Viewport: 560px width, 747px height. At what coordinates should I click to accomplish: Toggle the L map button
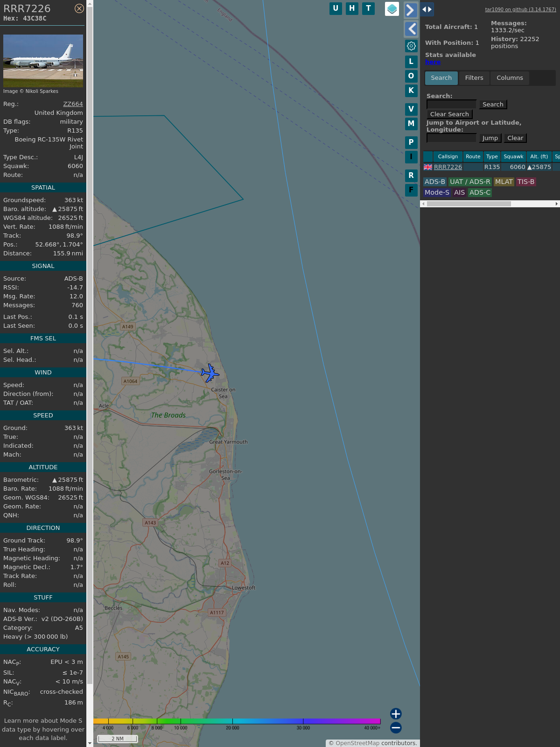(411, 62)
